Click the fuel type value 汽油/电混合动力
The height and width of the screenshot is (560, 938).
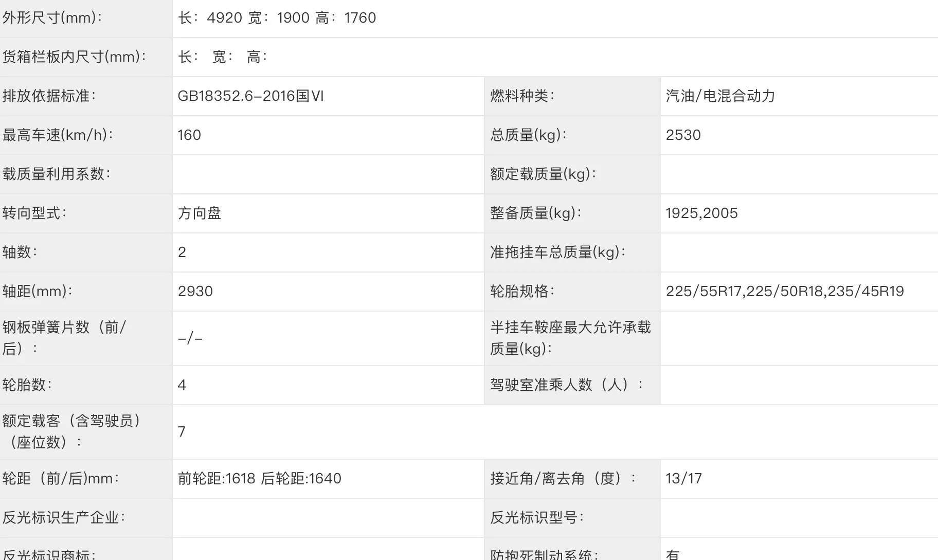[x=720, y=96]
